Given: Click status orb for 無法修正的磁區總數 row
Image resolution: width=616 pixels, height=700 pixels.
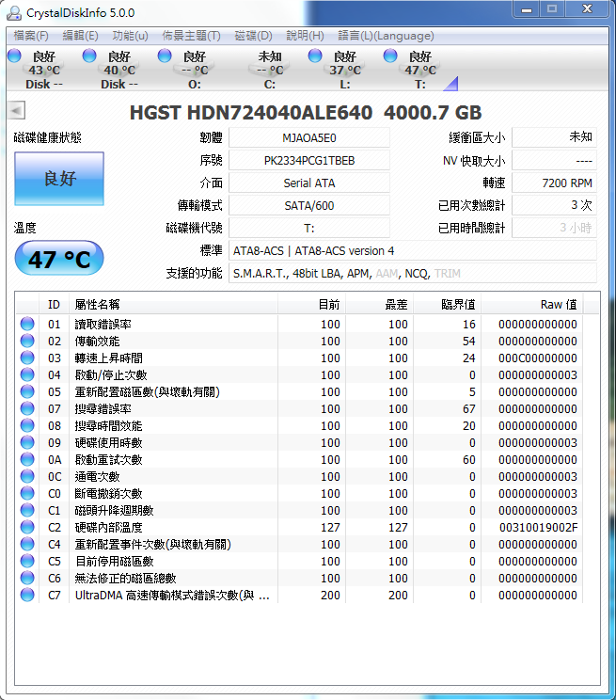Looking at the screenshot, I should (x=27, y=578).
